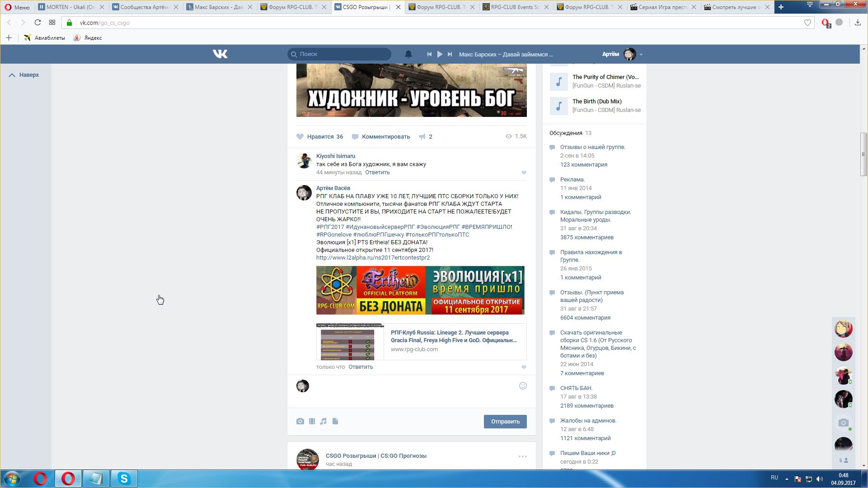
Task: Click Комментировать under the post
Action: [381, 137]
